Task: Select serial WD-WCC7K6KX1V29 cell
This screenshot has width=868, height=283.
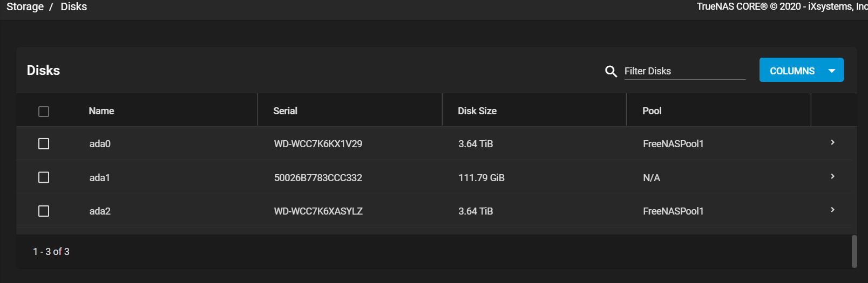Action: tap(318, 144)
